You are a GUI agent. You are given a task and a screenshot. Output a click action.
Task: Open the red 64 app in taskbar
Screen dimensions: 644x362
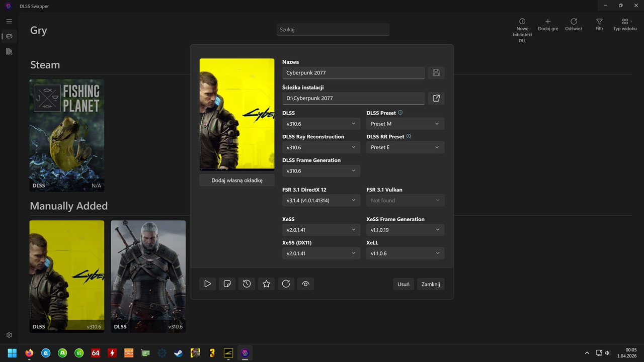click(x=96, y=353)
